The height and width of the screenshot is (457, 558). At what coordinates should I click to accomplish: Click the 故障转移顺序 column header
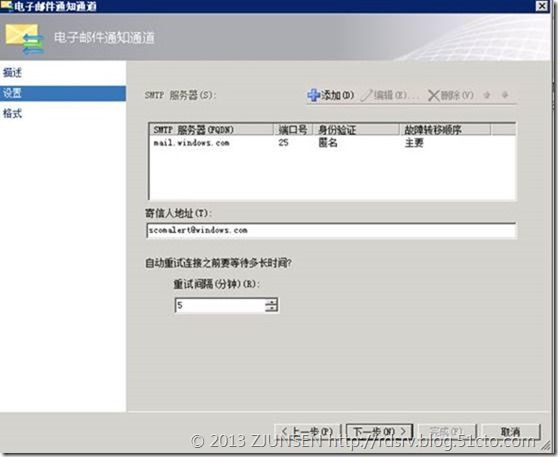(445, 130)
